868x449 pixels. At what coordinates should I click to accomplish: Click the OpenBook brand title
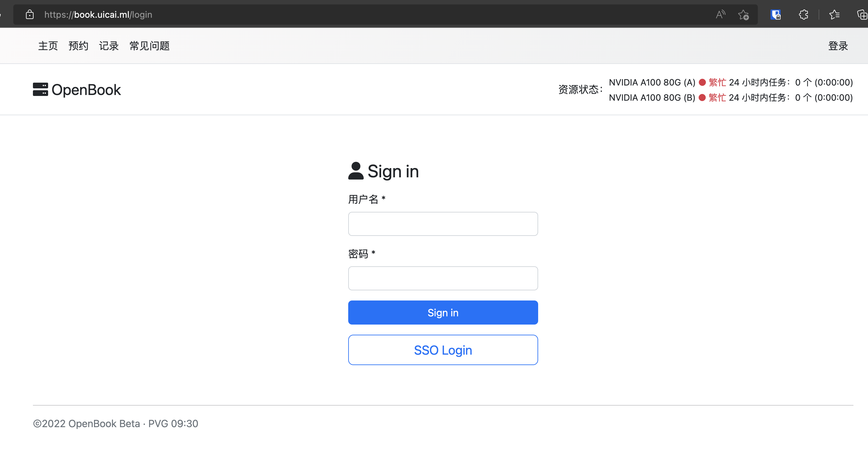coord(86,90)
